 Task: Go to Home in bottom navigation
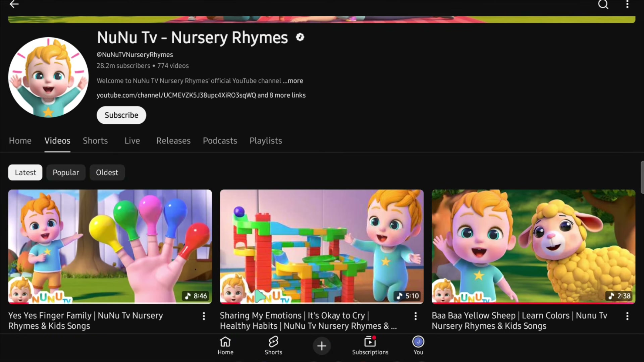pyautogui.click(x=225, y=346)
